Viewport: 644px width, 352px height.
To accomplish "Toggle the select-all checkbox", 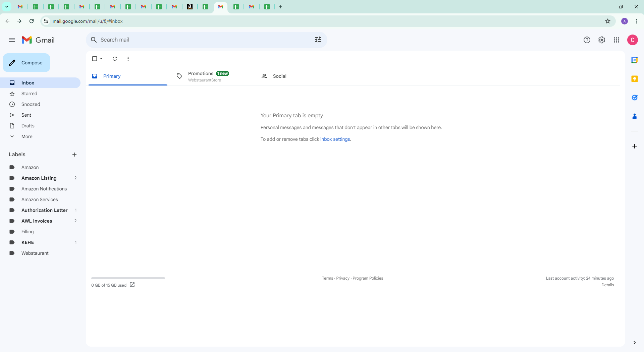I will click(95, 59).
